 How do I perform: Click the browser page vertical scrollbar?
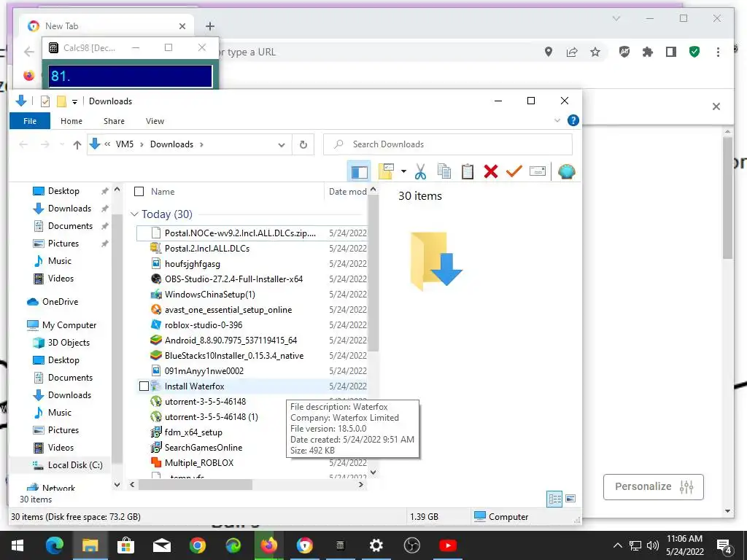[727, 198]
